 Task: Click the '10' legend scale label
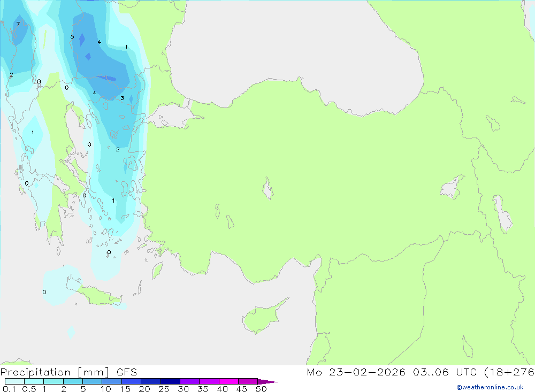(105, 389)
